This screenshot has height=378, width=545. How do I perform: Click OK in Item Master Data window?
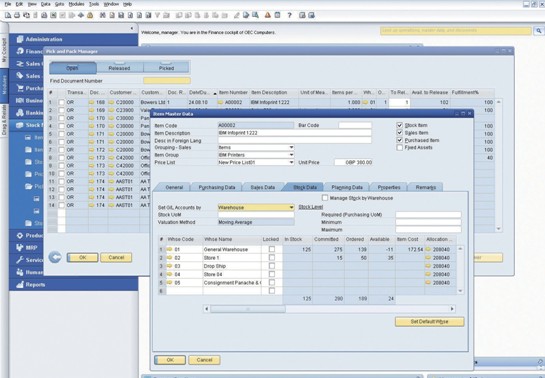[170, 360]
